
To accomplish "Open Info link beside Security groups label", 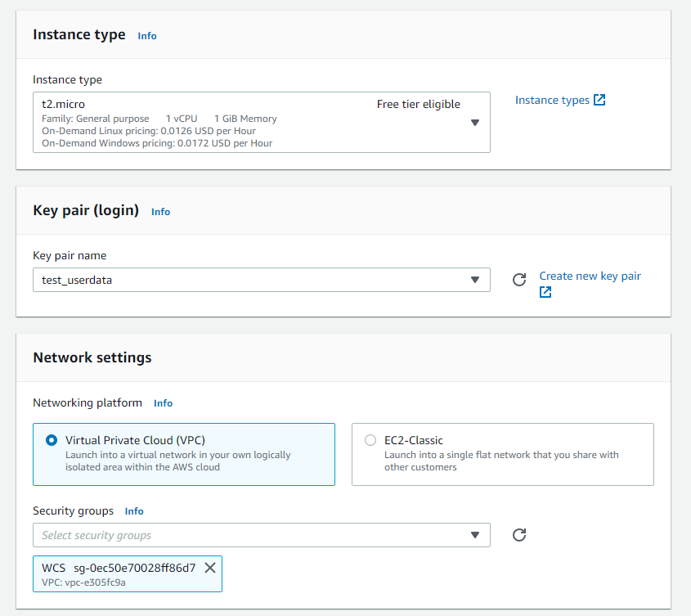I will click(x=134, y=511).
